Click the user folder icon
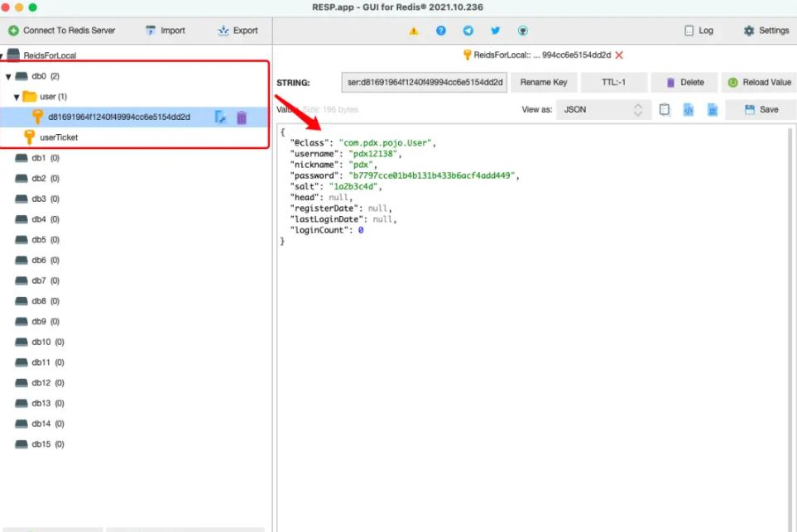 (30, 96)
